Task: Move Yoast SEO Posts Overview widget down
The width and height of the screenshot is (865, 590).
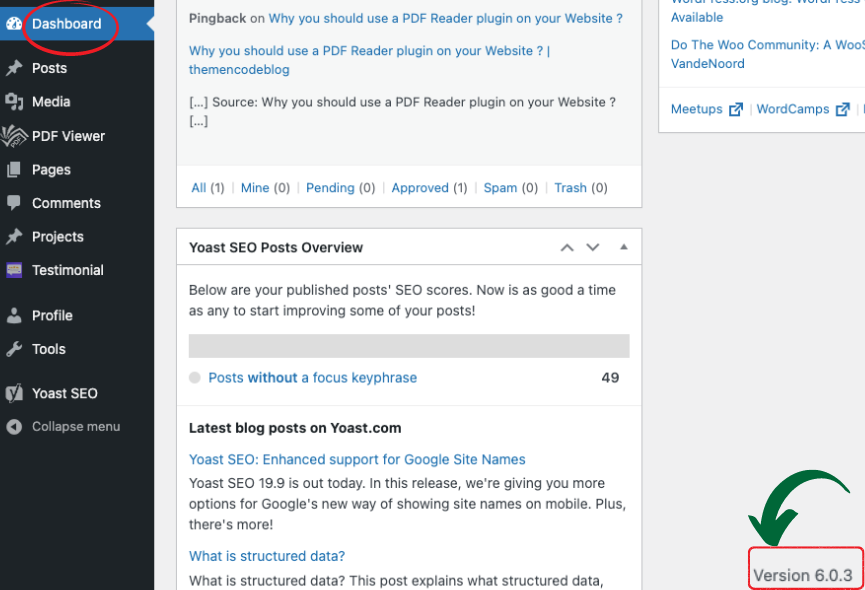Action: (592, 248)
